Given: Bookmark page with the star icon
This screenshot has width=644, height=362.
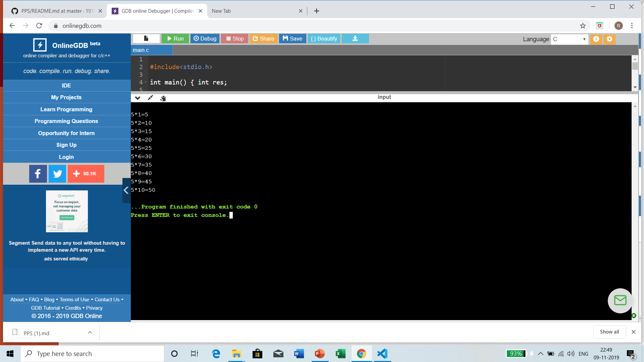Looking at the screenshot, I should click(583, 26).
